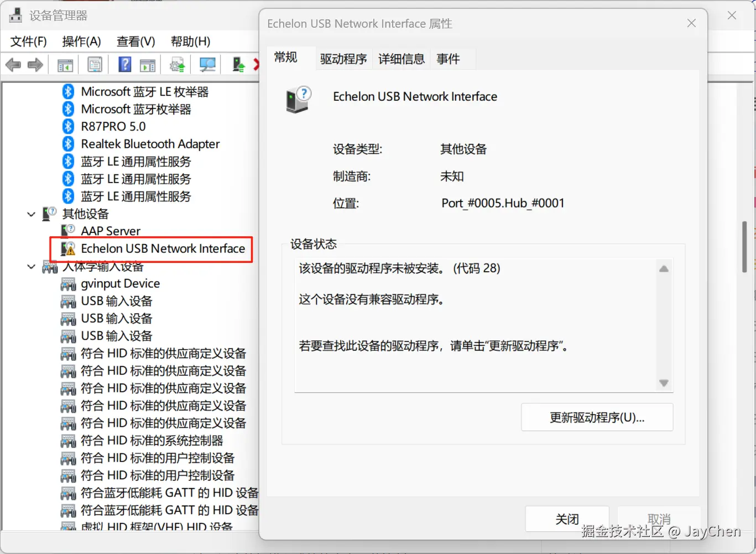Click the back arrow toolbar icon
Viewport: 756px width, 554px height.
point(13,65)
